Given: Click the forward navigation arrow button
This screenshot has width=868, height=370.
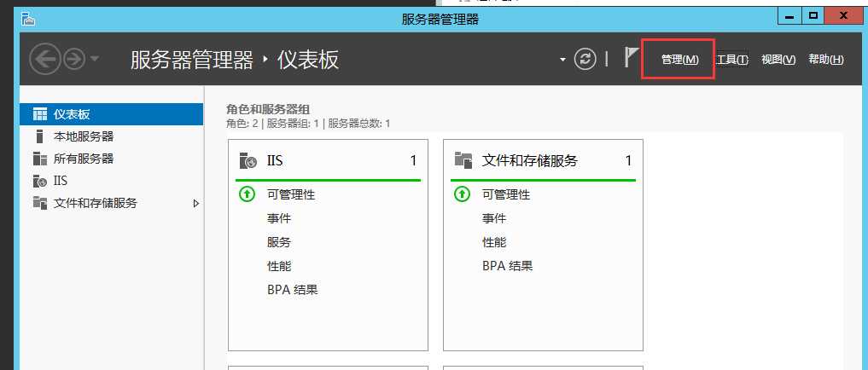Looking at the screenshot, I should coord(73,59).
